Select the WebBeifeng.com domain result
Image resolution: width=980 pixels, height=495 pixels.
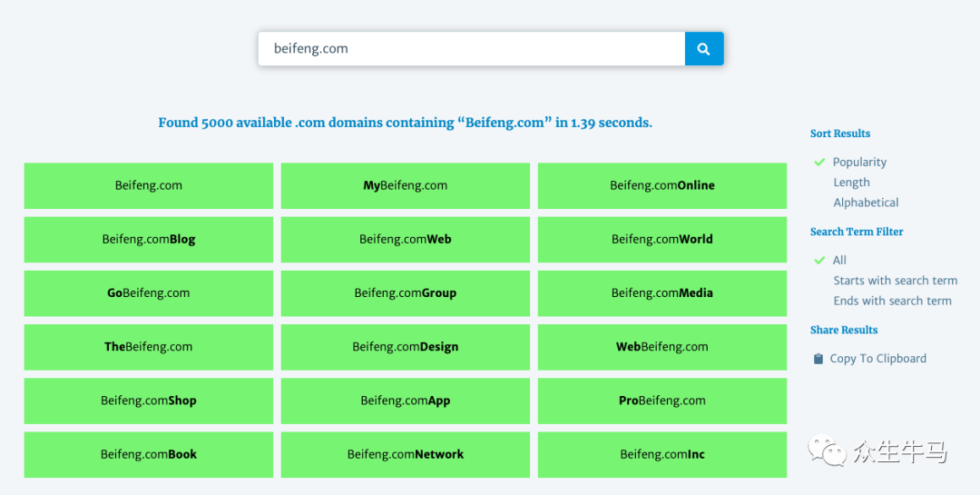pyautogui.click(x=661, y=347)
